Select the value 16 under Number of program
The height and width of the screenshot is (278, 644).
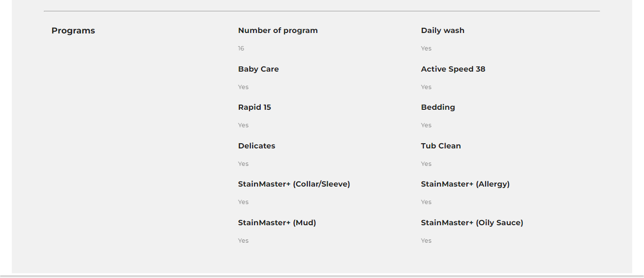point(241,49)
